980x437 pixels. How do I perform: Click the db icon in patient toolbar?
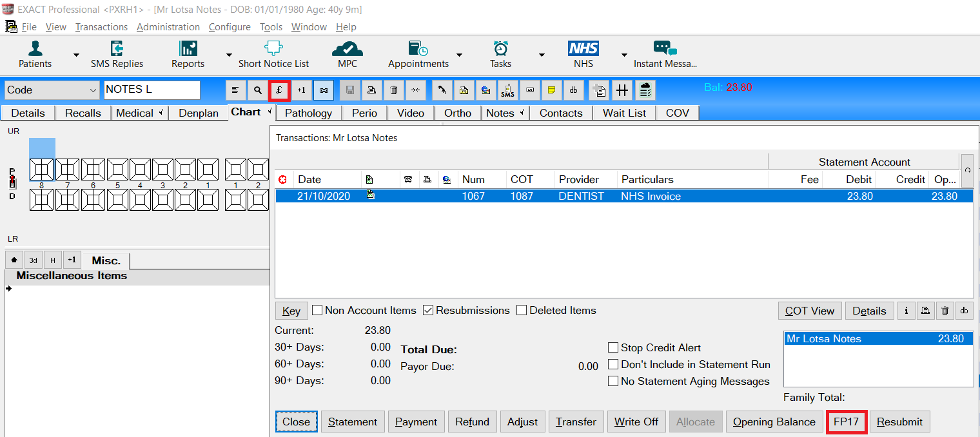[573, 91]
